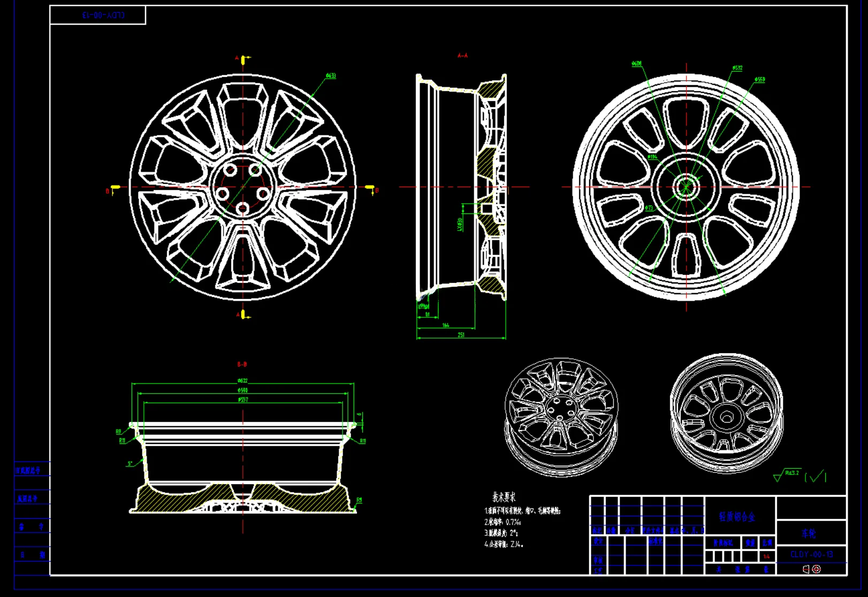
Task: Click the 技术要求 heading
Action: pyautogui.click(x=504, y=497)
